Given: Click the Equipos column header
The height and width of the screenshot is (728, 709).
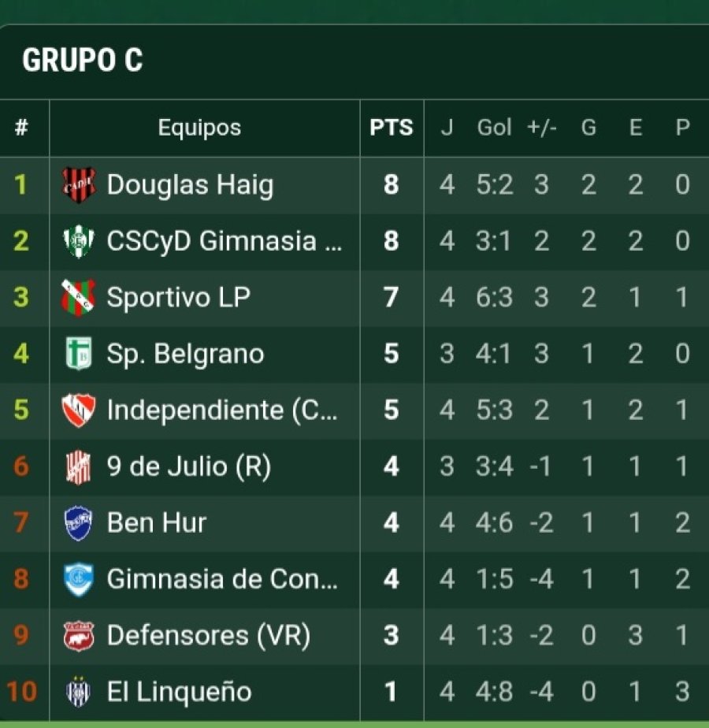Looking at the screenshot, I should [199, 128].
